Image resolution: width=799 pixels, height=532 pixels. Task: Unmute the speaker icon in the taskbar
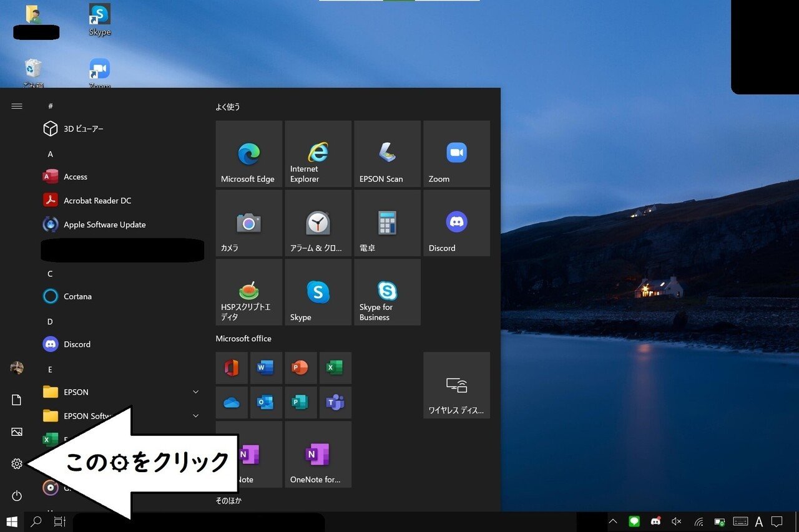pos(676,521)
